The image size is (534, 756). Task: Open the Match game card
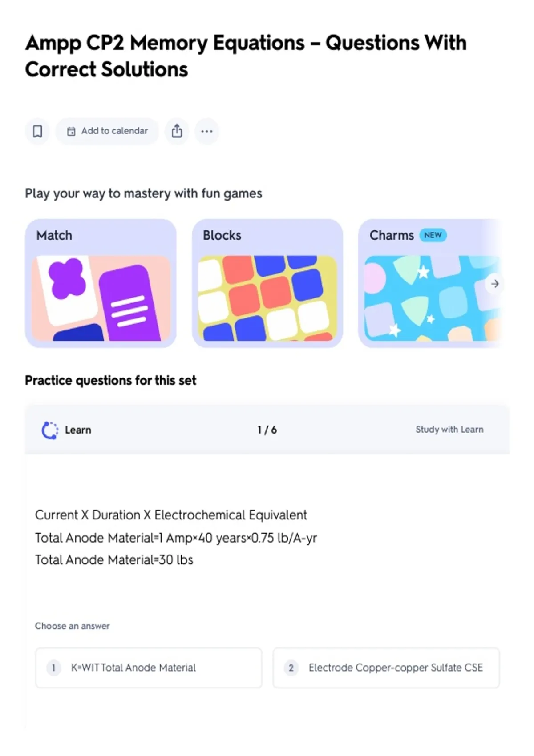point(101,283)
